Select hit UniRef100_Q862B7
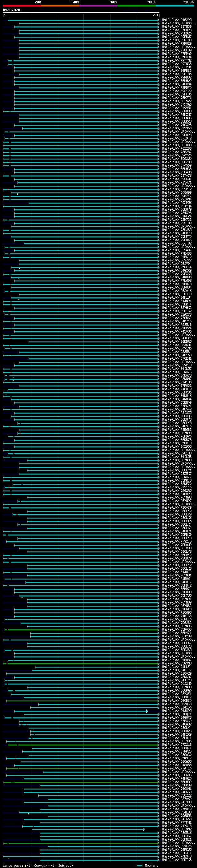The height and width of the screenshot is (868, 197). [176, 151]
